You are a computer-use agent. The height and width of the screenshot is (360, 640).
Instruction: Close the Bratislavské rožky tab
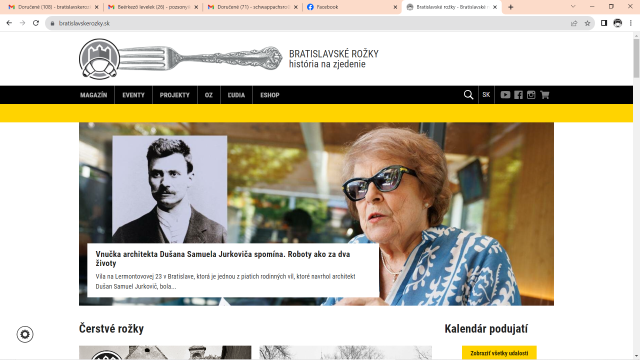click(x=495, y=7)
